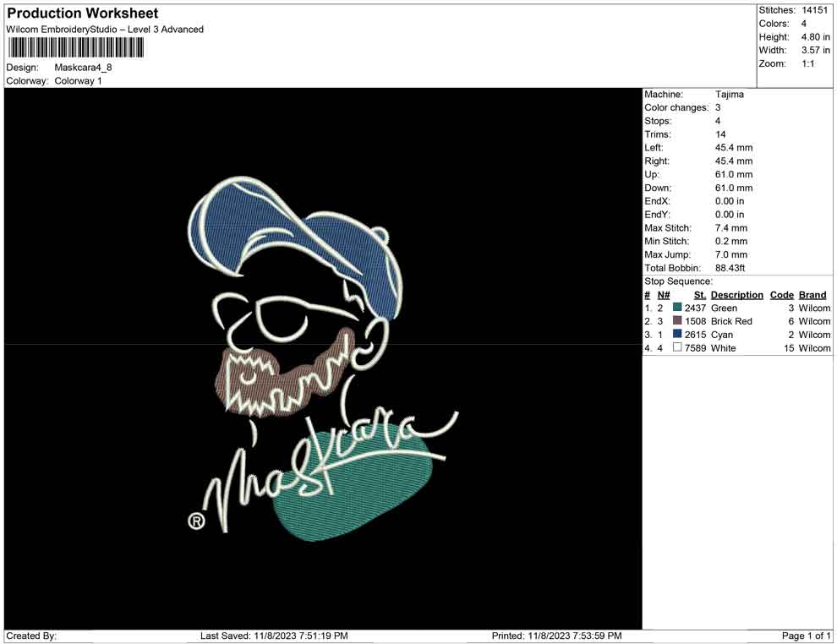Click the 'Min Stitch:' value '0.2 mm'
Image resolution: width=837 pixels, height=644 pixels.
click(731, 241)
